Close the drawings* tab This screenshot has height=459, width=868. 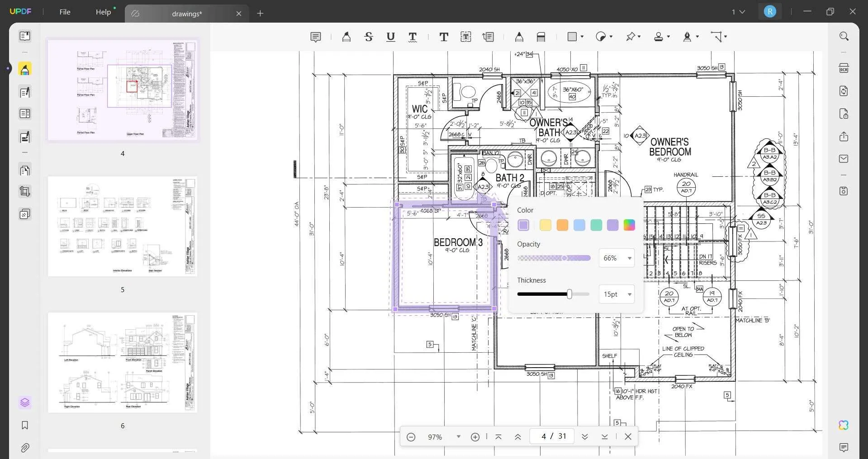tap(239, 14)
